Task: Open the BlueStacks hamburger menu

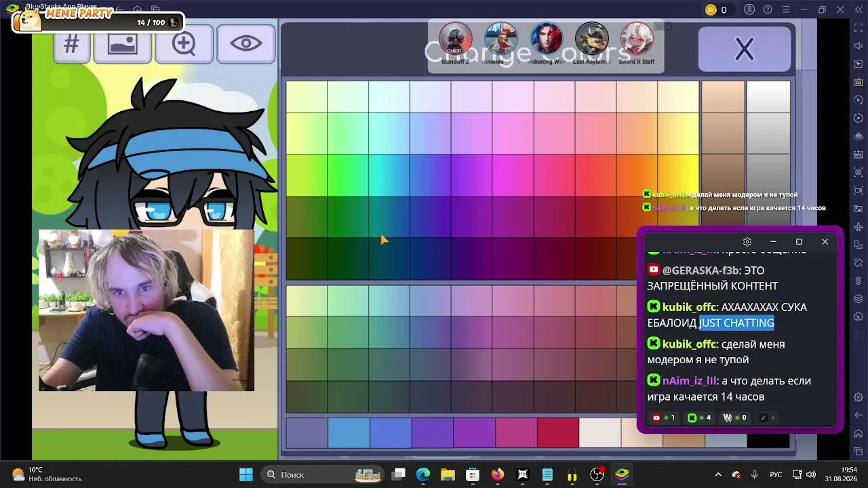Action: click(786, 9)
